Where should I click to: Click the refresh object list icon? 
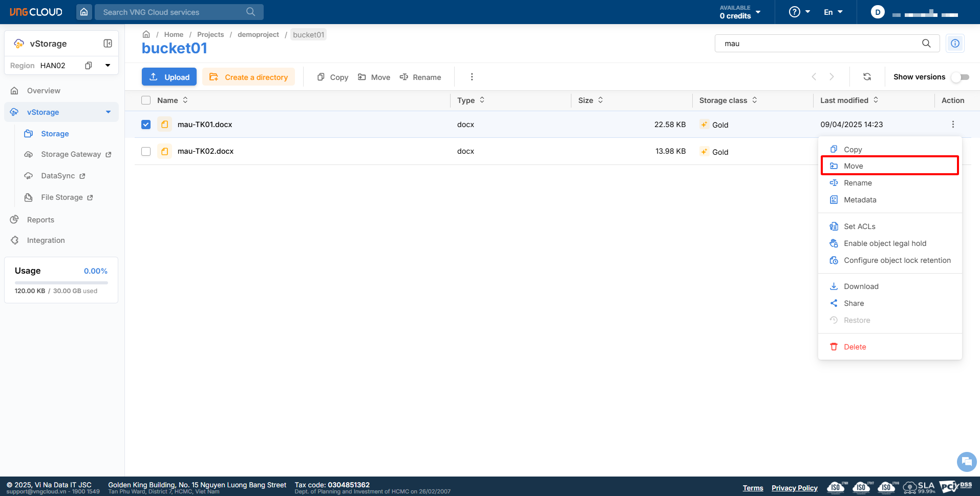click(x=867, y=77)
